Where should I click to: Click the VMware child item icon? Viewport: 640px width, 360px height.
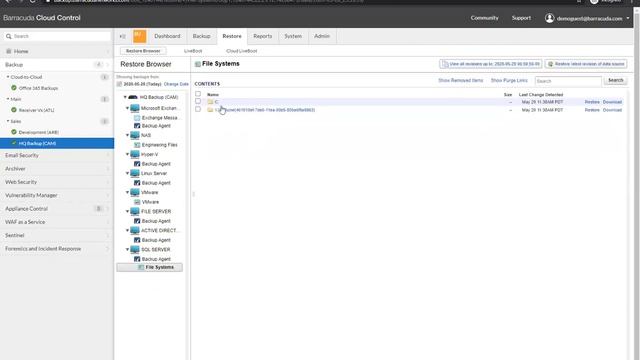[x=137, y=202]
